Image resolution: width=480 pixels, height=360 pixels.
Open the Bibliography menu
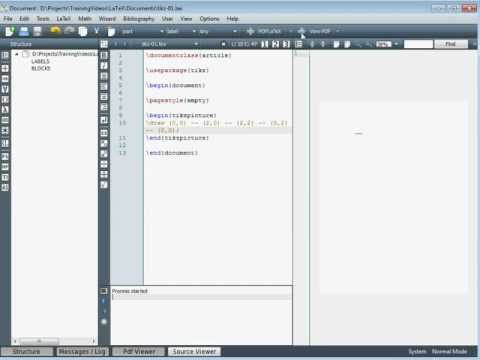coord(139,19)
